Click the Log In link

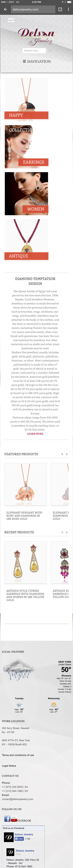click(11, 20)
